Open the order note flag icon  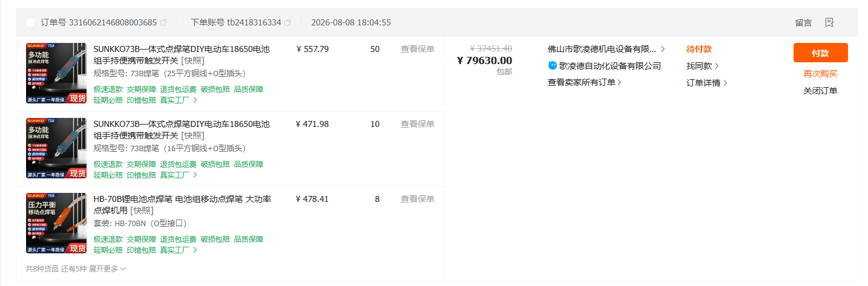tap(829, 22)
